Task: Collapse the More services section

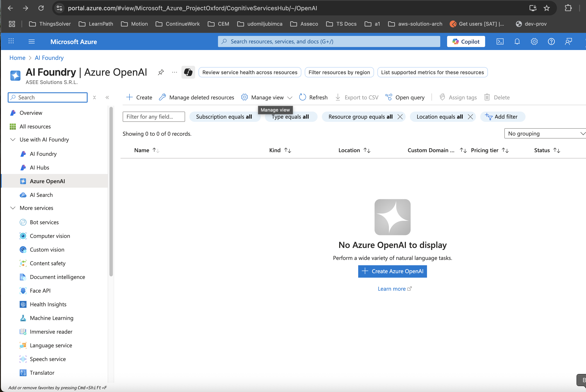Action: (x=13, y=208)
